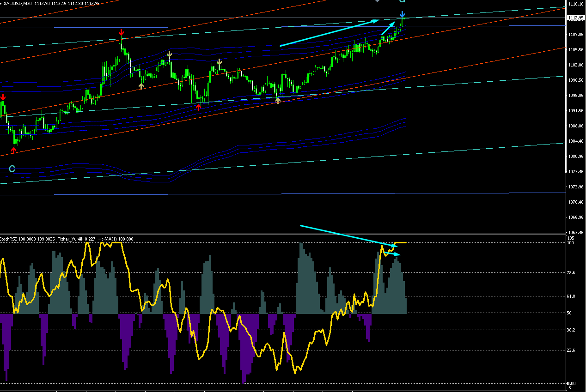Click the separator between chart and indicator window

(x=283, y=234)
